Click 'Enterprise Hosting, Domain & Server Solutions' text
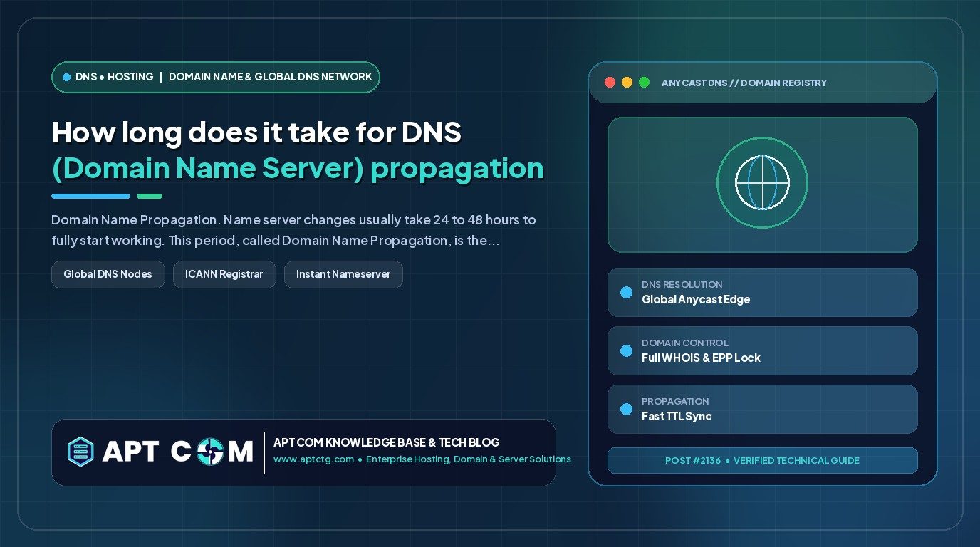The height and width of the screenshot is (547, 980). [469, 459]
